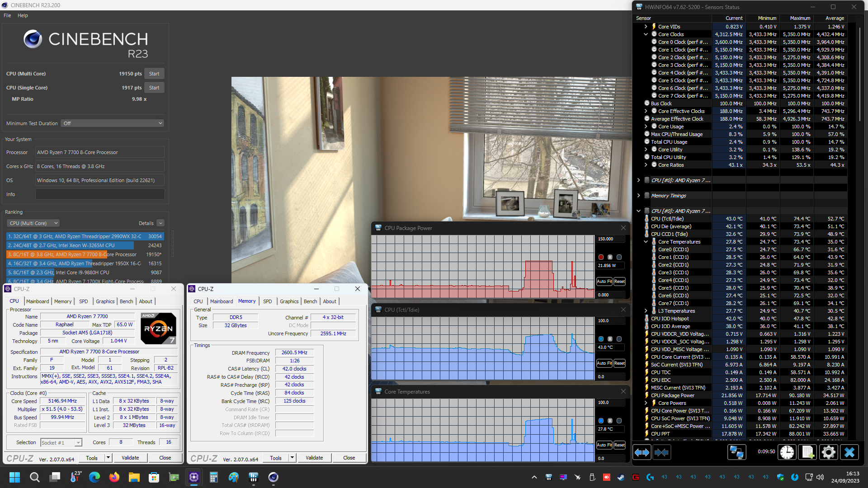Screen dimensions: 868x488
Task: Open Cinebench Help menu
Action: click(23, 15)
